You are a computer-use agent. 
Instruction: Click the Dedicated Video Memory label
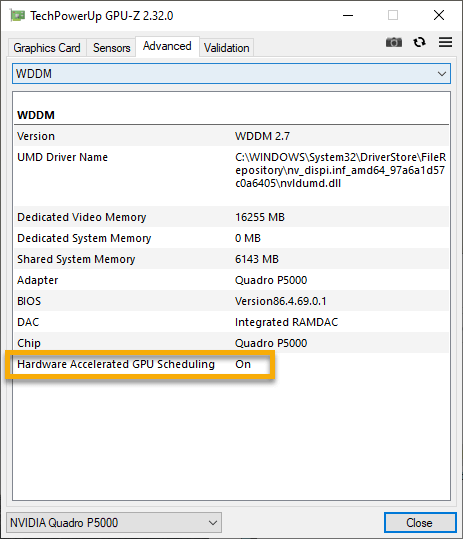click(82, 217)
